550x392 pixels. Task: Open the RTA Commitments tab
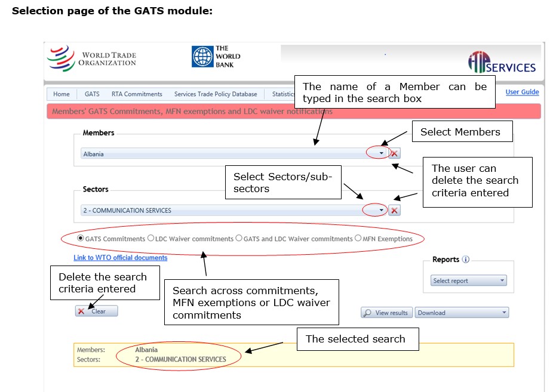click(137, 94)
